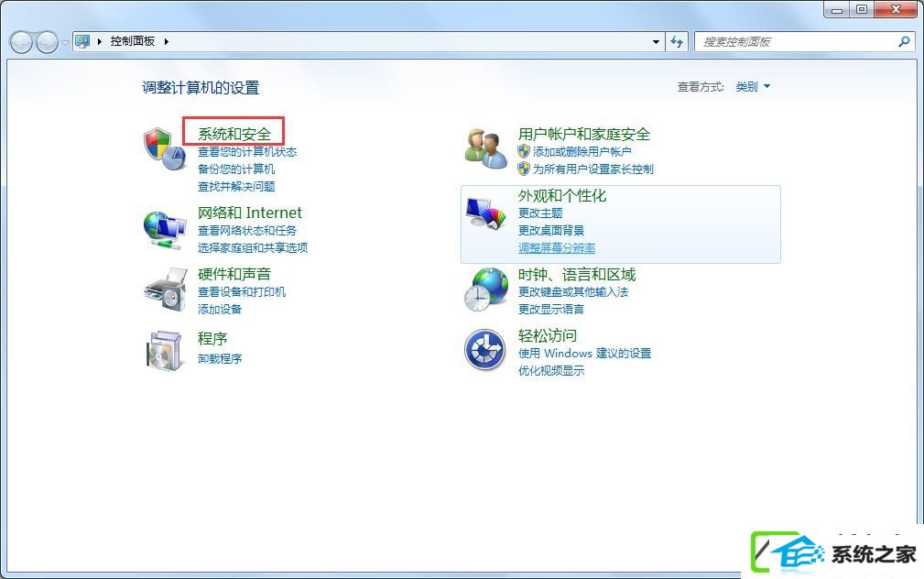Open 查看设备和打印机 link

(242, 292)
